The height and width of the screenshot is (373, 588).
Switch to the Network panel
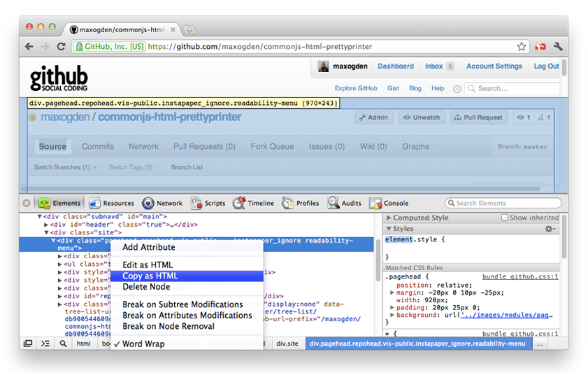pos(162,203)
